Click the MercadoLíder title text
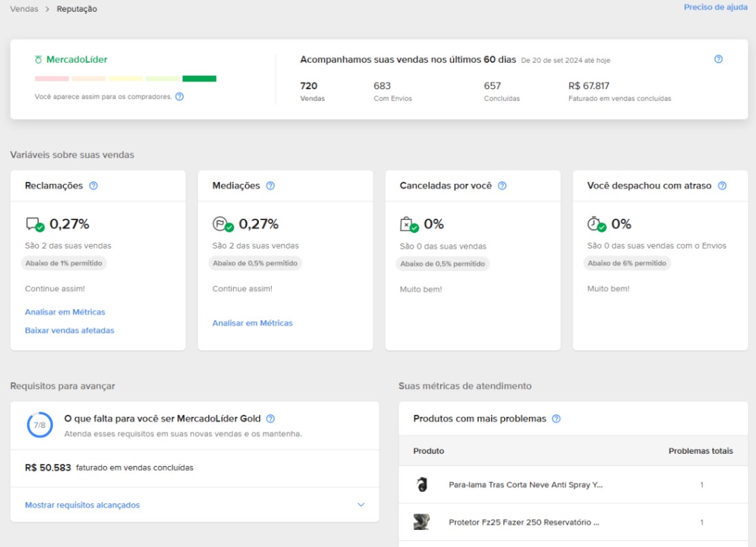The image size is (756, 547). (77, 59)
